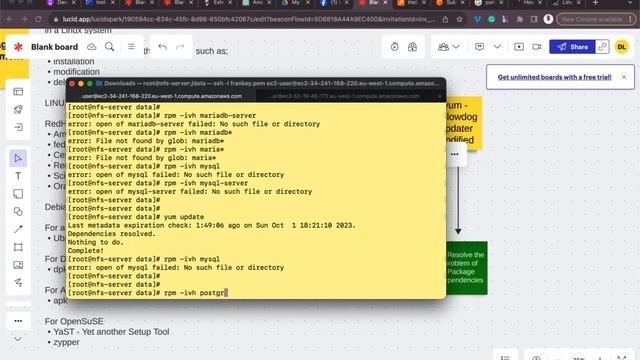Undo the last board action
This screenshot has width=640, height=360.
[x=162, y=47]
